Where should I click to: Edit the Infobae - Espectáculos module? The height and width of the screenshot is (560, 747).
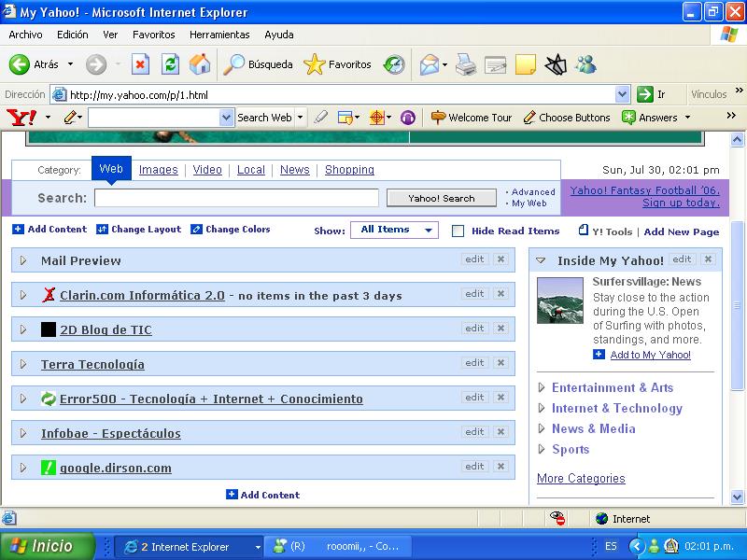point(474,432)
